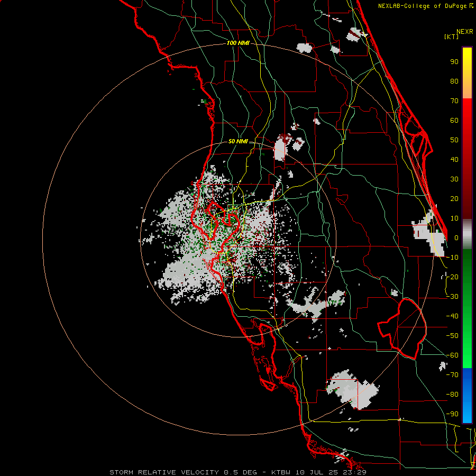476x476 pixels.
Task: Click the -10 knot scale label
Action: click(452, 258)
